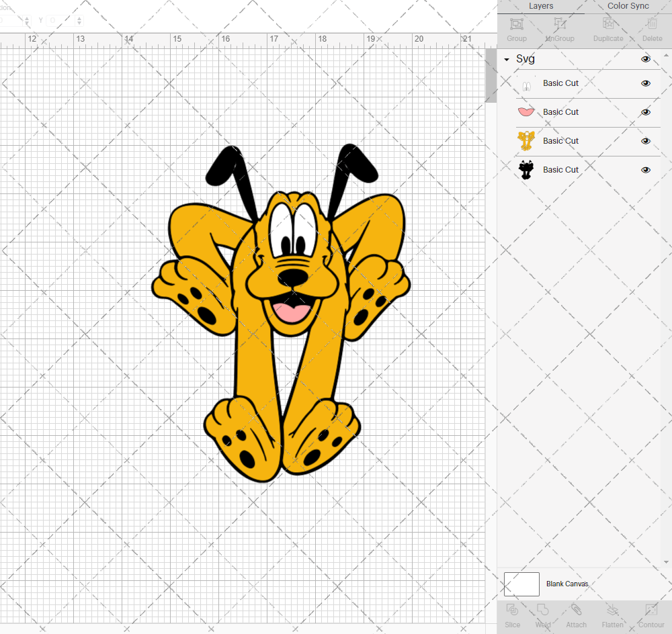Hide the white eyes Basic Cut layer

click(x=645, y=83)
